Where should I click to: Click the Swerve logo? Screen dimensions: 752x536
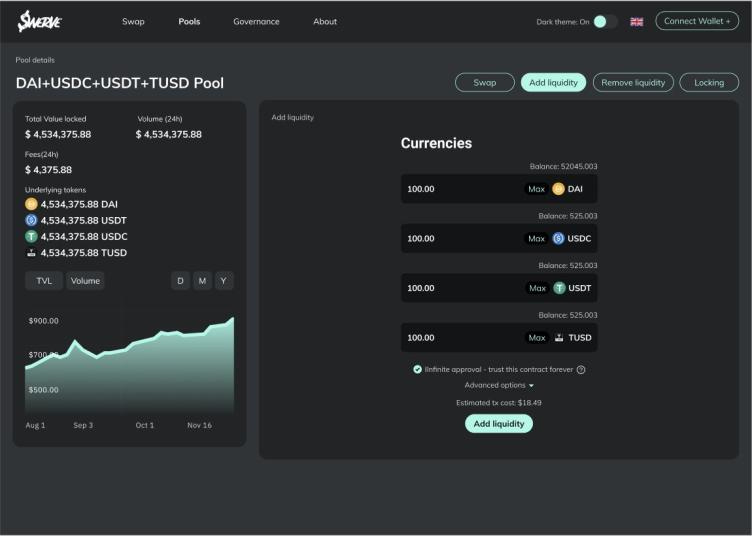(39, 21)
